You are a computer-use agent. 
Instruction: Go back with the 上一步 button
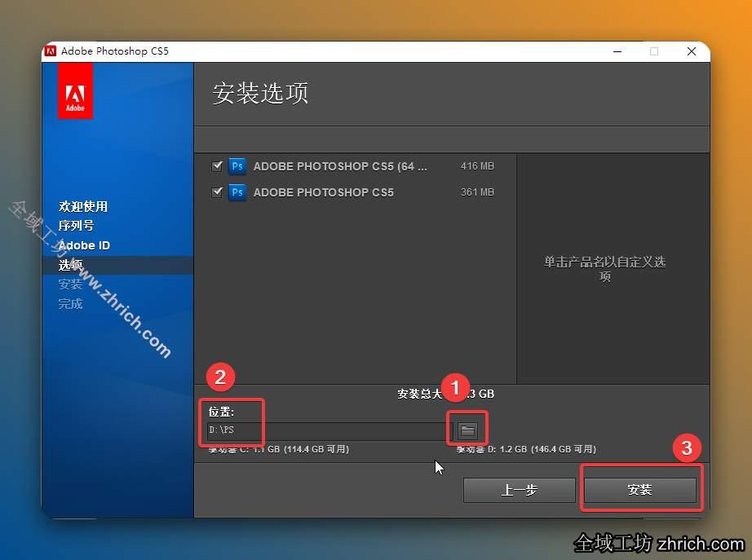pos(519,490)
